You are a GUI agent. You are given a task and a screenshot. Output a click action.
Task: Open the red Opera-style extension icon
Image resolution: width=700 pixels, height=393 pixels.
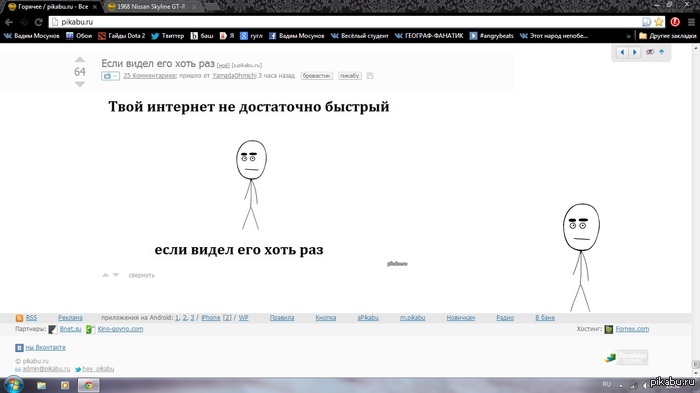(x=675, y=22)
